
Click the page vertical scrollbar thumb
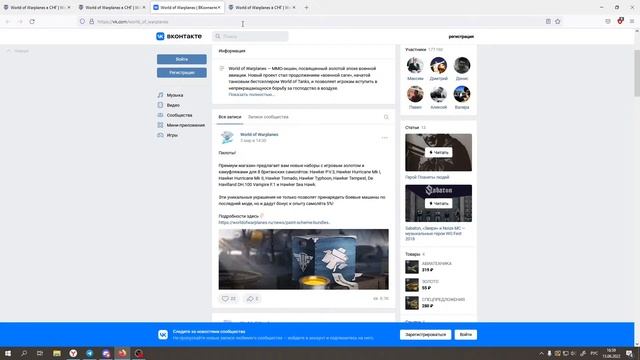pos(637,74)
